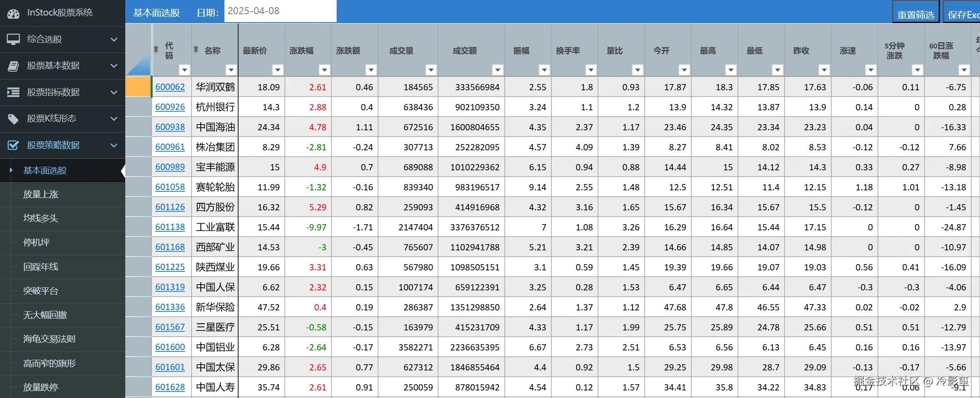The height and width of the screenshot is (398, 980).
Task: Open filter dropdown for 最新价 column
Action: click(x=278, y=70)
